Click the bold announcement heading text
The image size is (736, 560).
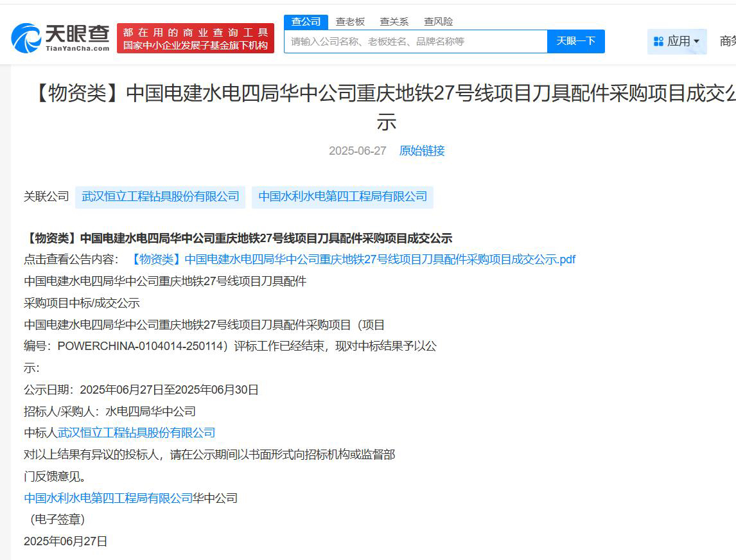[238, 238]
